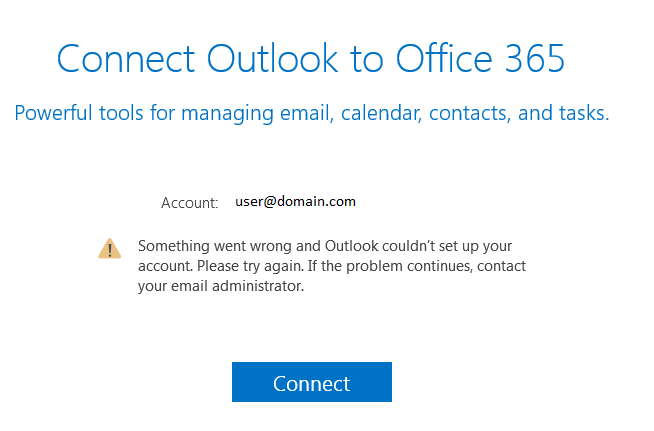Click the Account: label
The width and height of the screenshot is (654, 431).
coord(189,203)
